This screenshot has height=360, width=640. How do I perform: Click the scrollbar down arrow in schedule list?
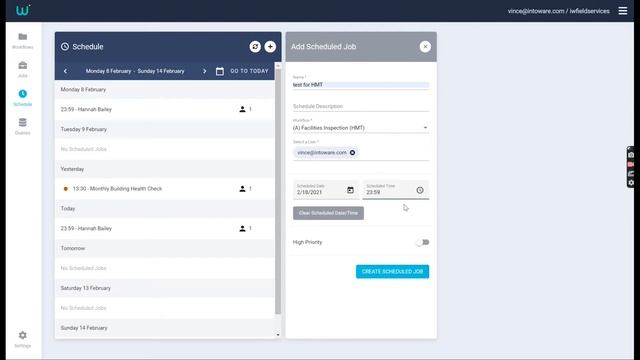click(x=278, y=335)
